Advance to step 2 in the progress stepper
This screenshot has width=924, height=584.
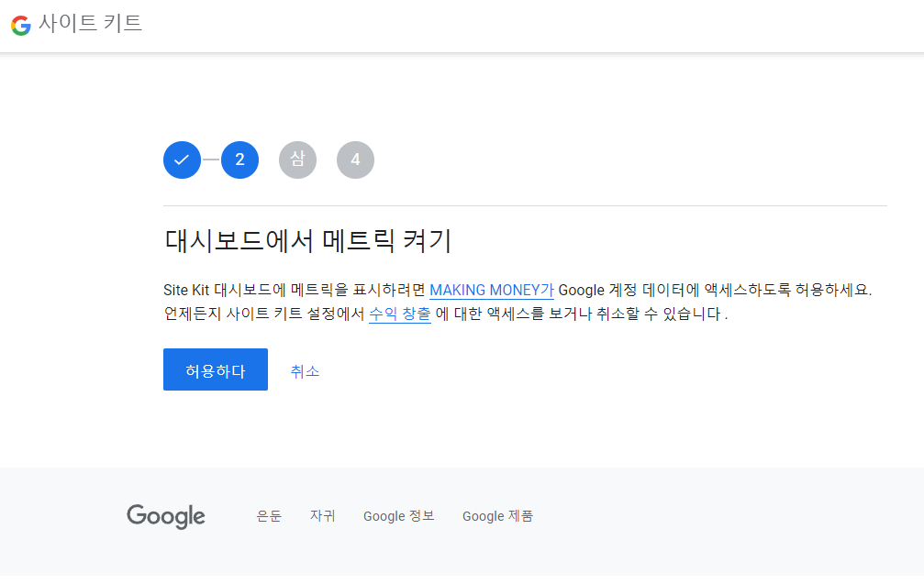(239, 160)
